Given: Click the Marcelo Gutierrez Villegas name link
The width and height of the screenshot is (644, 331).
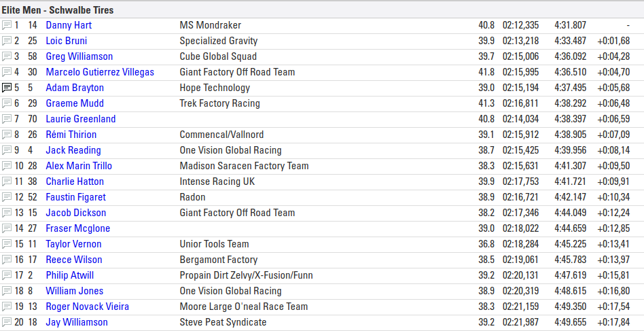Looking at the screenshot, I should (x=100, y=72).
